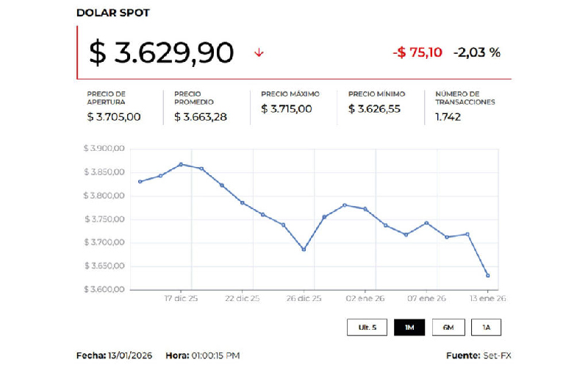Click the Precio Mínimo value $ 3.626,55
This screenshot has width=588, height=368.
[374, 109]
